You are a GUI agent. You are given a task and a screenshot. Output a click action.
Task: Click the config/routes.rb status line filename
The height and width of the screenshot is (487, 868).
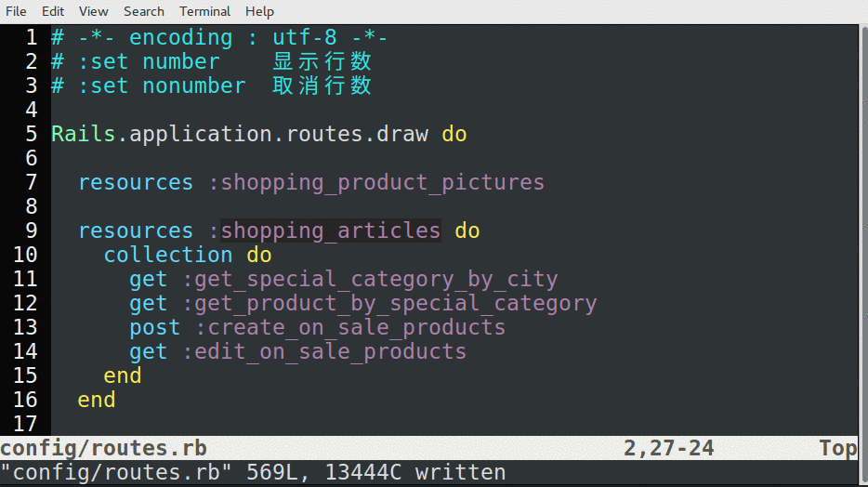tap(103, 448)
